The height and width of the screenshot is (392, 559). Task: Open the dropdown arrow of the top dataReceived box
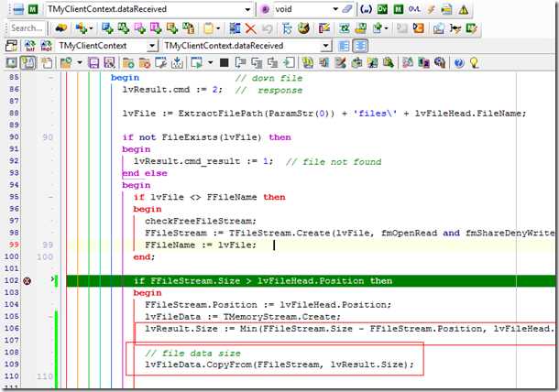coord(247,10)
